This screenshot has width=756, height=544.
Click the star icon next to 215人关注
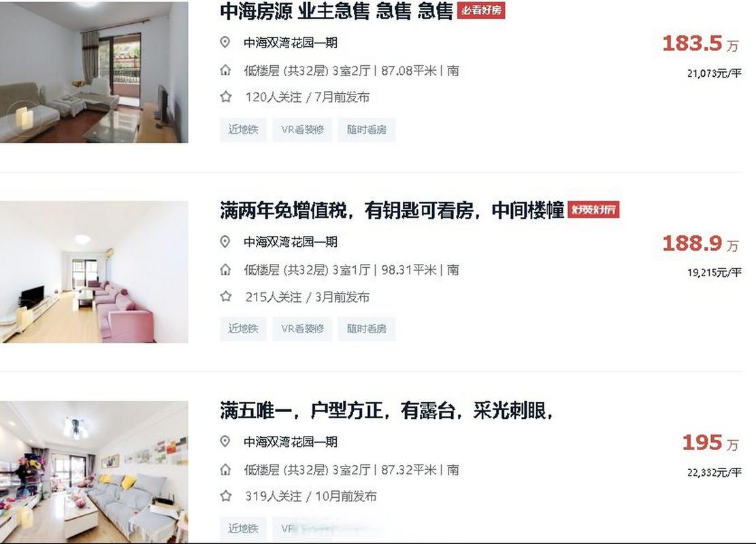[x=226, y=296]
